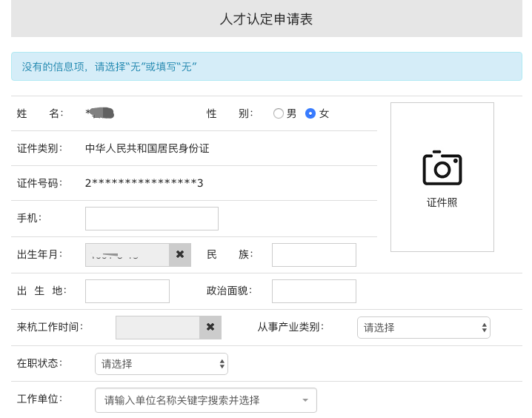The width and height of the screenshot is (532, 418).
Task: Select the 男 radio button
Action: (278, 113)
